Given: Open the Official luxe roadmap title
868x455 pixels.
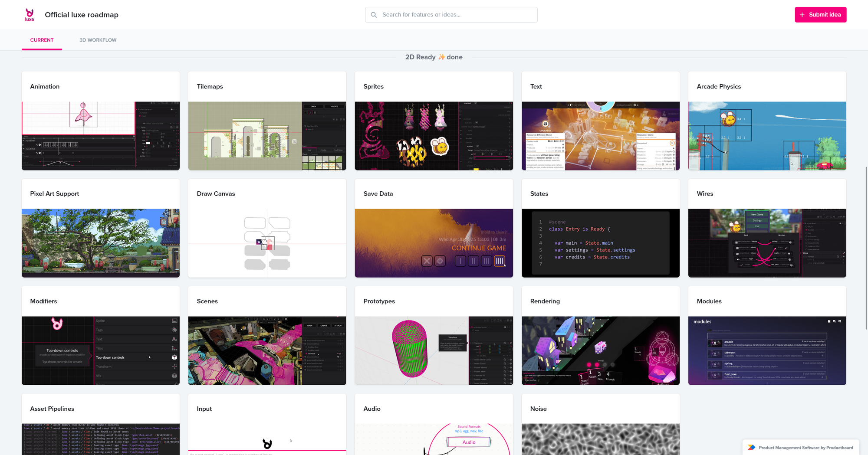Looking at the screenshot, I should point(82,15).
